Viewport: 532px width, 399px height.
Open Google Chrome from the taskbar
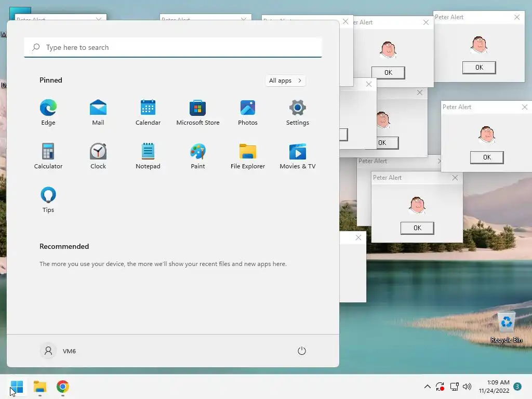tap(63, 387)
